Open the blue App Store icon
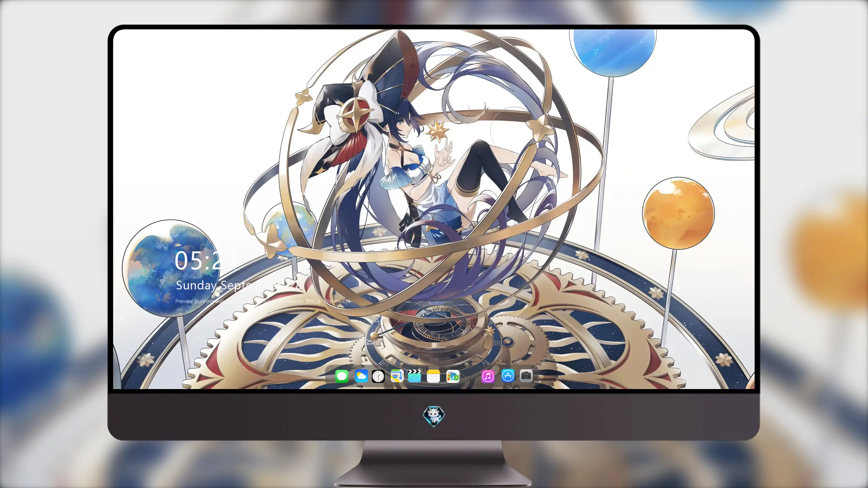868x488 pixels. click(x=508, y=375)
